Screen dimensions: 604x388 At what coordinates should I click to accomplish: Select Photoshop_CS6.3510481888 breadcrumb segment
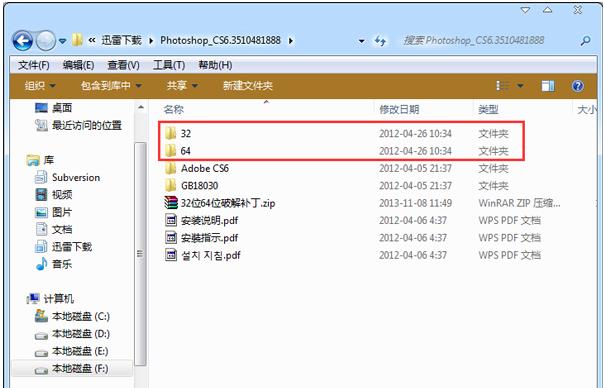220,40
